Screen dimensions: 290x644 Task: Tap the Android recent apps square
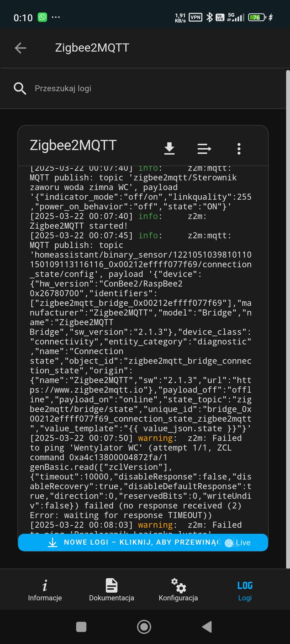pos(81,627)
